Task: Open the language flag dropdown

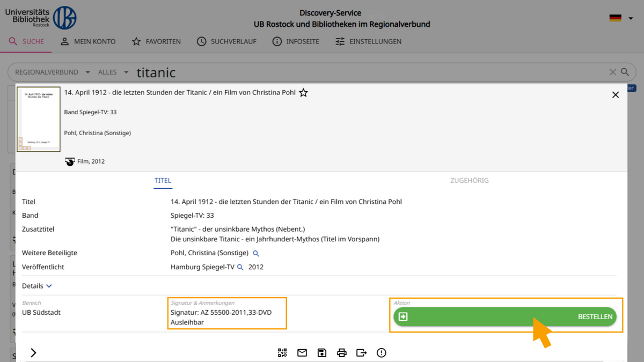Action: pyautogui.click(x=621, y=18)
